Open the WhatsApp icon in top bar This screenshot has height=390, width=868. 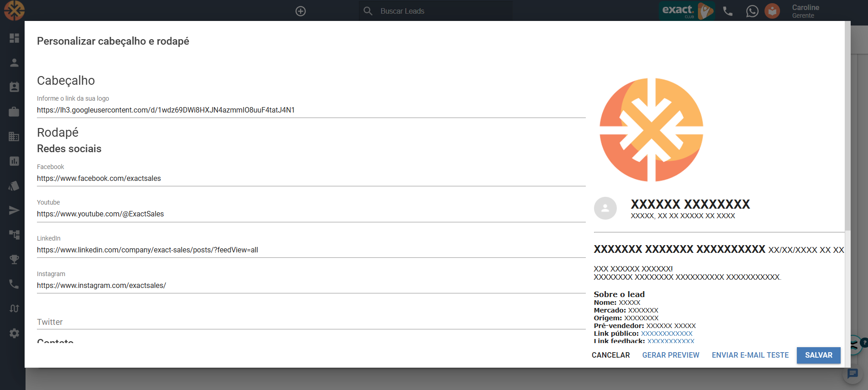point(752,11)
